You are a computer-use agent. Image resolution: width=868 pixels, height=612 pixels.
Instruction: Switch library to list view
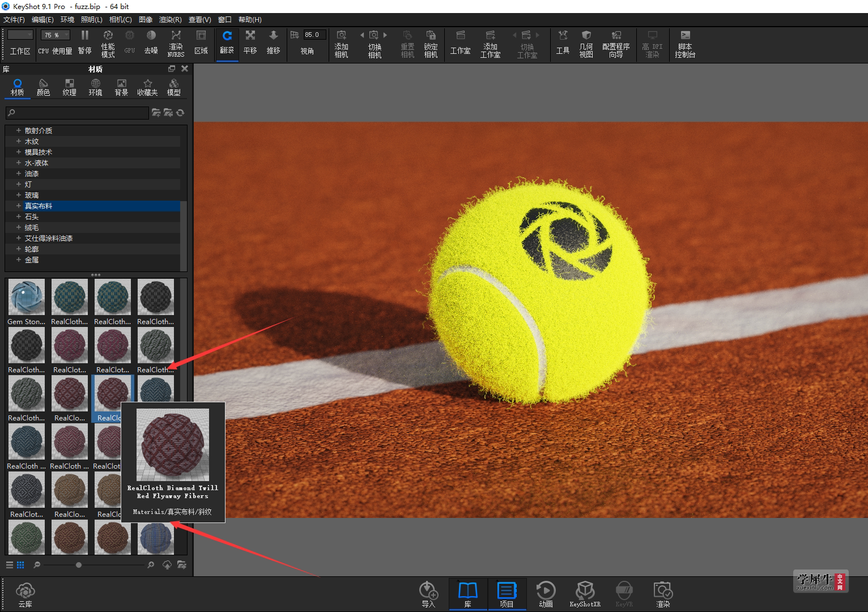pos(10,565)
